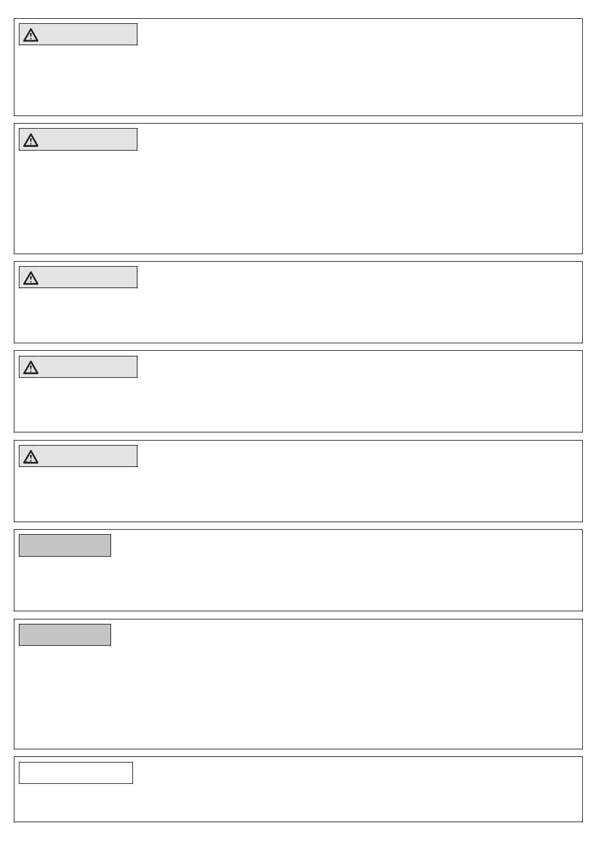Click the light gray label in third box
Viewport: 596px width, 868px height.
tap(78, 277)
